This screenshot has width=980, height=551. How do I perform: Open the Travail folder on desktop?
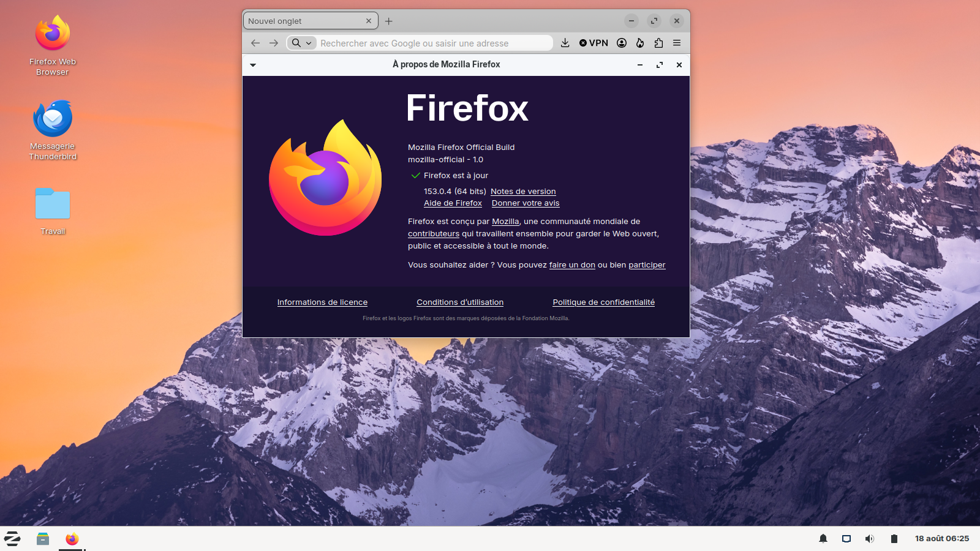pos(53,211)
